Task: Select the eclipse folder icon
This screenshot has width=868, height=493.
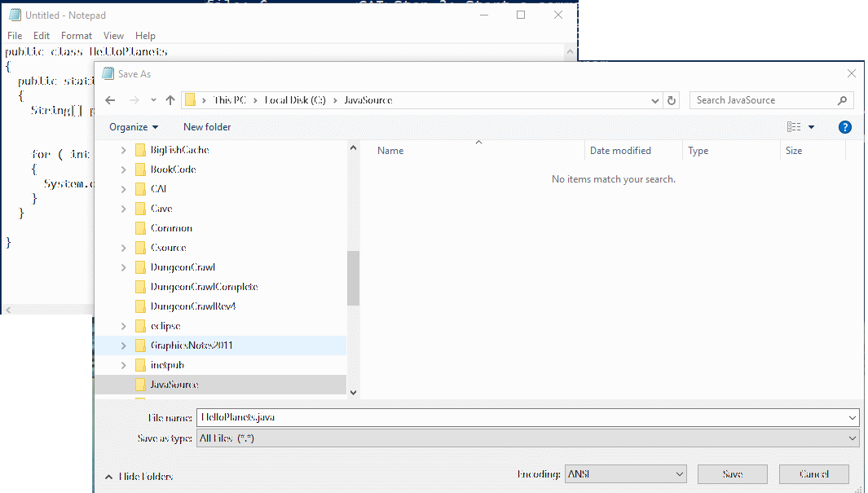Action: click(x=140, y=326)
